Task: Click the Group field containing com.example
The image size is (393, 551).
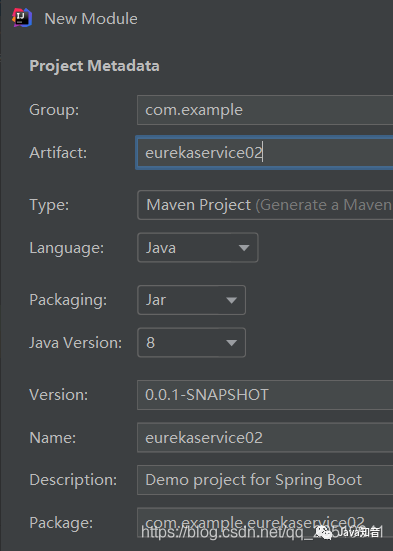Action: [265, 110]
